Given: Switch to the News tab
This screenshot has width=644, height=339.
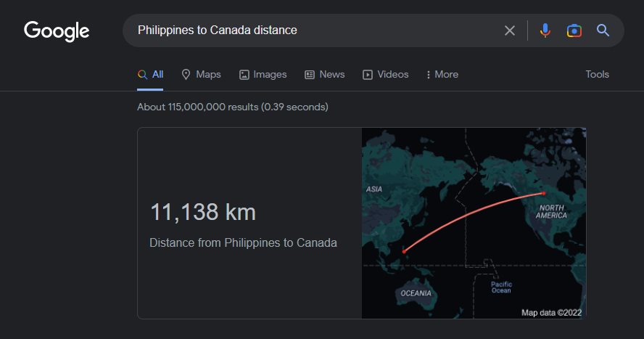Looking at the screenshot, I should tap(324, 74).
